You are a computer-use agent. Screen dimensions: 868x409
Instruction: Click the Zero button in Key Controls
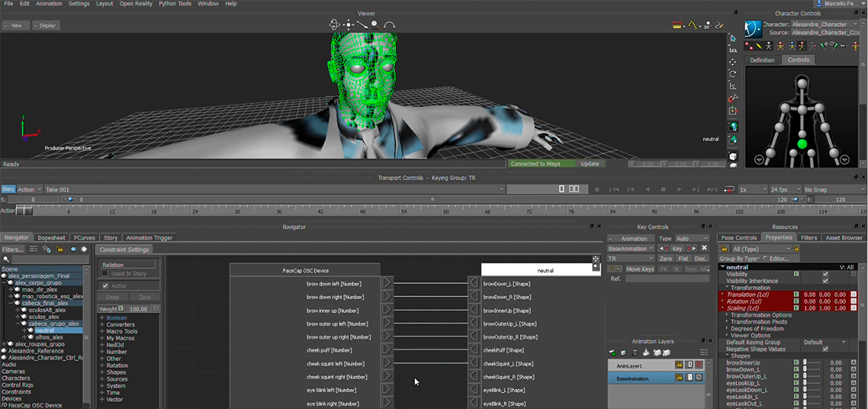click(x=666, y=259)
